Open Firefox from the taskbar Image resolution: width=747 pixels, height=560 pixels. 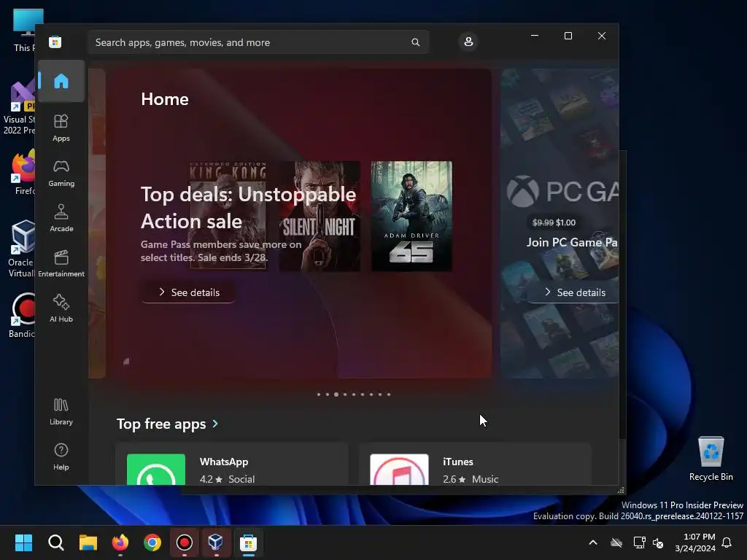point(120,542)
